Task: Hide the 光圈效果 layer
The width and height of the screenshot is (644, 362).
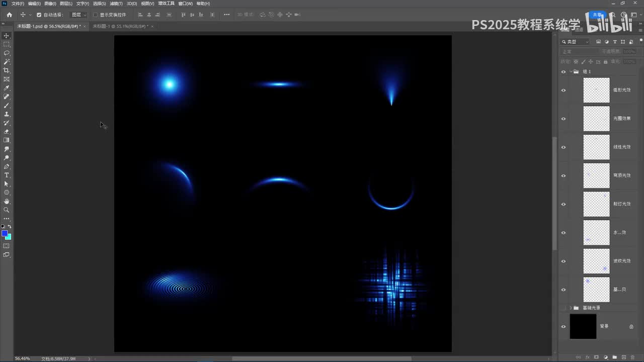Action: coord(563,119)
